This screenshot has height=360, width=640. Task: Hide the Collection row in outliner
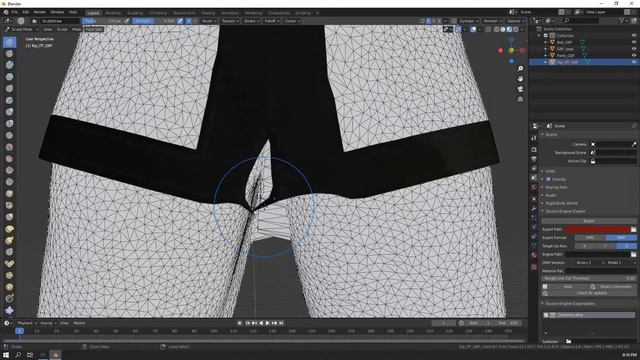click(634, 36)
